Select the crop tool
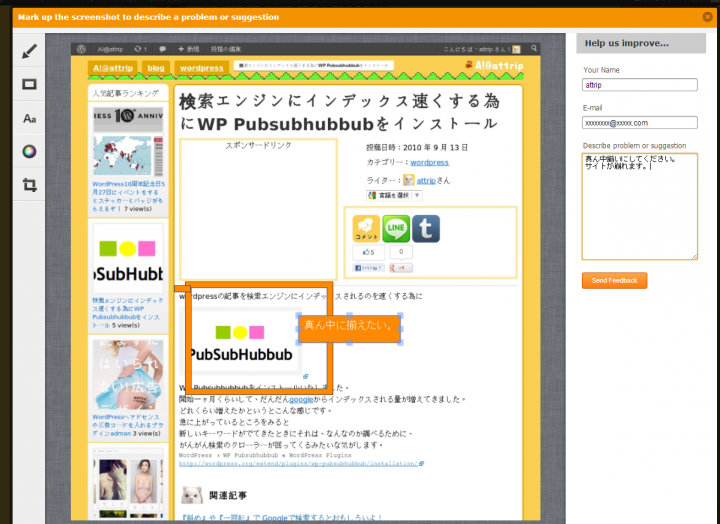 (29, 185)
